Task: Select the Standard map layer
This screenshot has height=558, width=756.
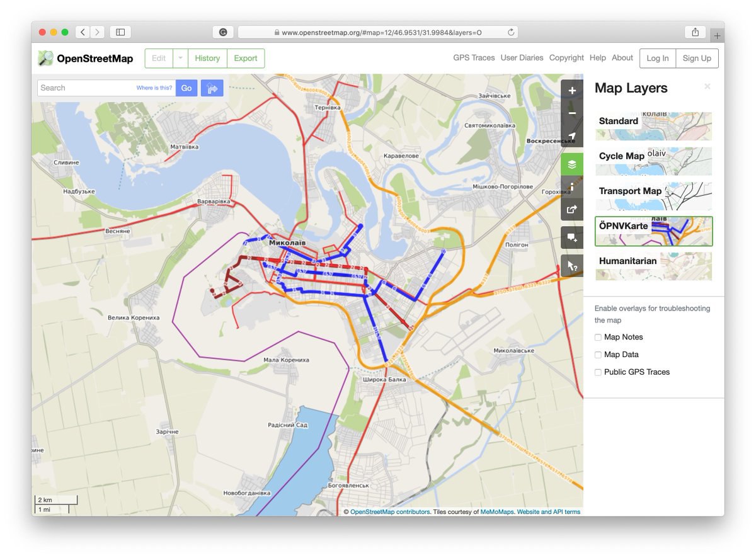Action: 654,126
